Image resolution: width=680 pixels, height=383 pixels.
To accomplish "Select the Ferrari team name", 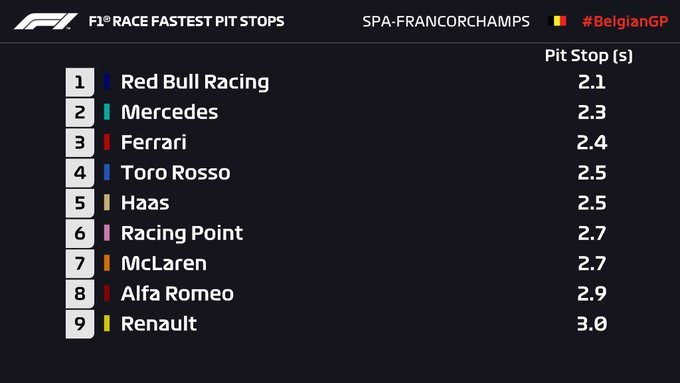I will [154, 142].
